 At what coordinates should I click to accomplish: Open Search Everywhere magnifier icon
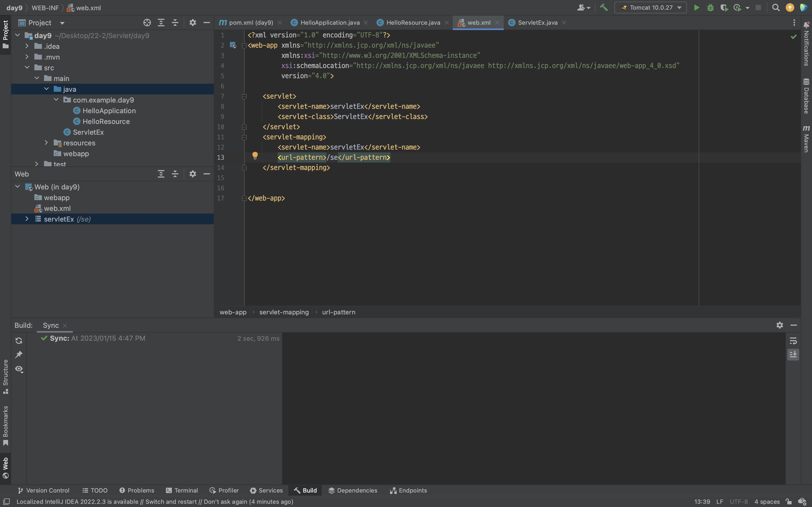(x=776, y=8)
